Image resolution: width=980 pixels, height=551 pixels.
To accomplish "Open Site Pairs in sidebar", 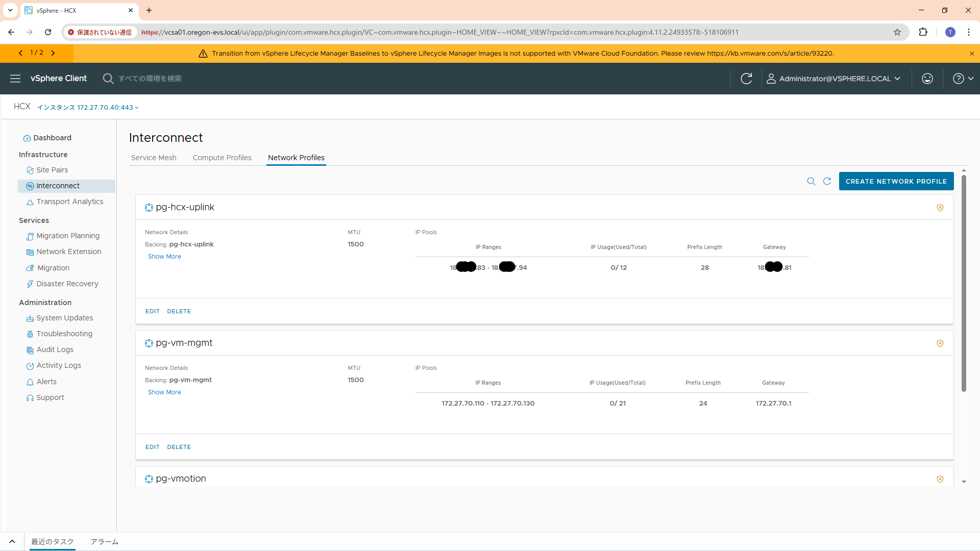I will [x=52, y=170].
